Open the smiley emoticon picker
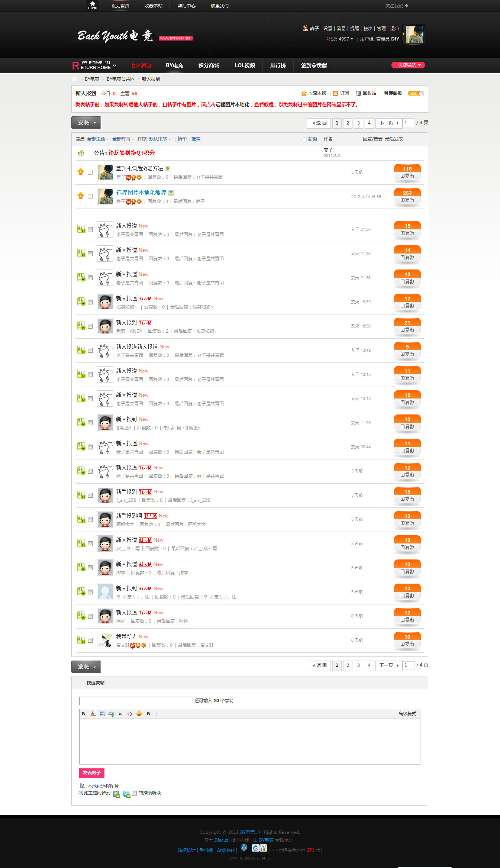This screenshot has width=500, height=868. click(139, 714)
